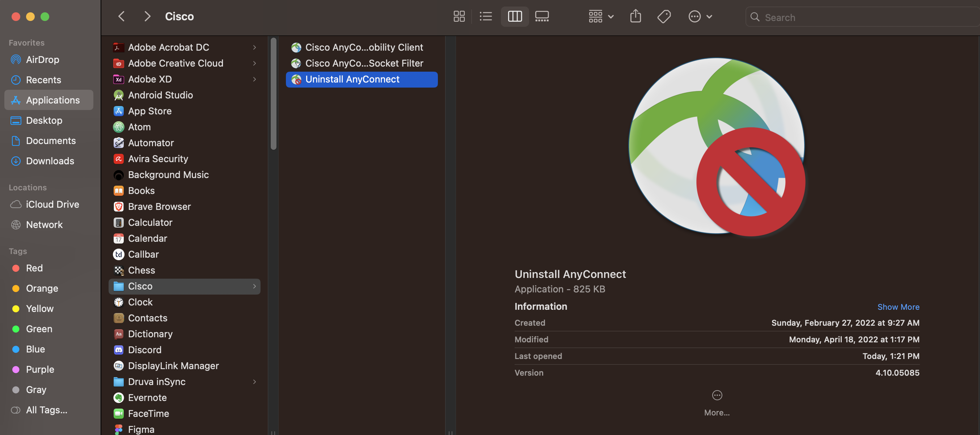Select iCloud Drive under Locations
The width and height of the screenshot is (980, 435).
(52, 204)
